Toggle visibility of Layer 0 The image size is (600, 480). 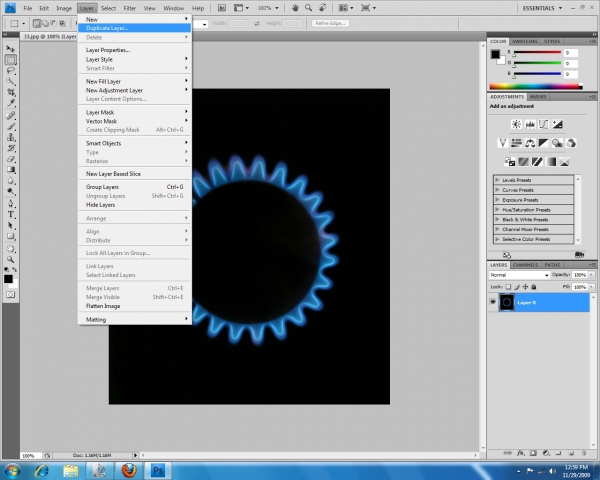(493, 302)
